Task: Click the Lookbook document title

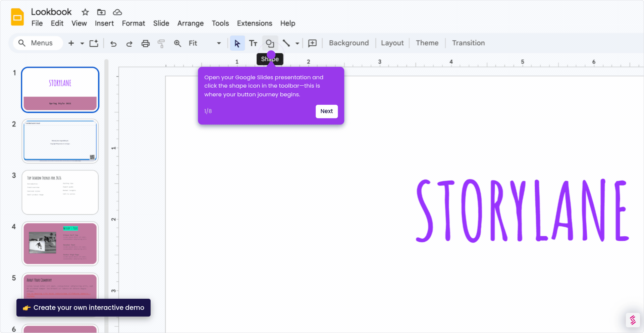Action: point(51,12)
